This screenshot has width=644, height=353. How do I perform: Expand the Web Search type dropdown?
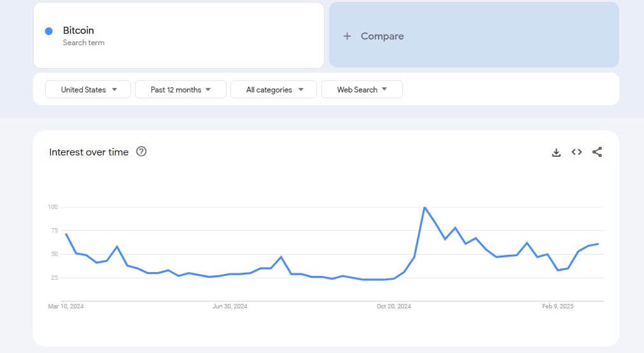coord(361,90)
